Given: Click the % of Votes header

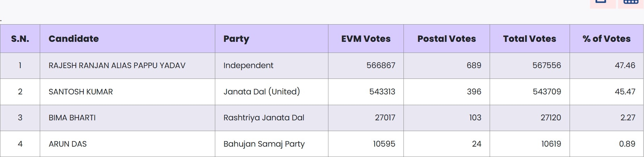Looking at the screenshot, I should [607, 39].
